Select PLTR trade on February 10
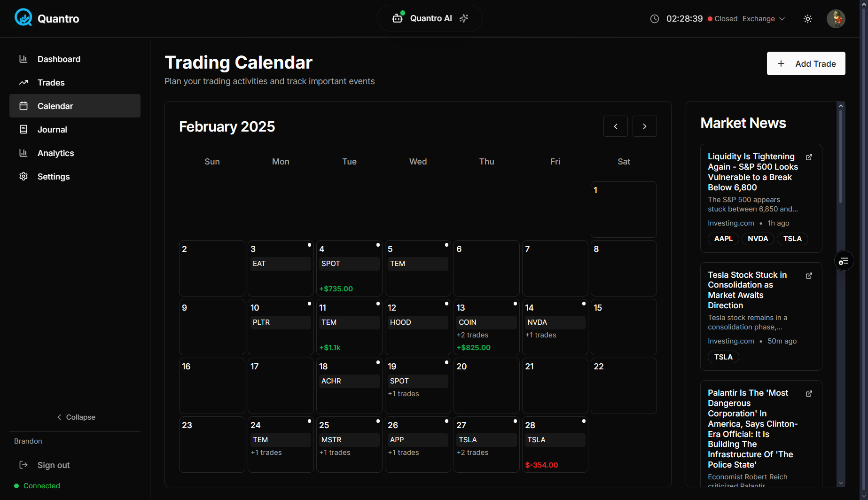This screenshot has height=500, width=868. click(281, 322)
